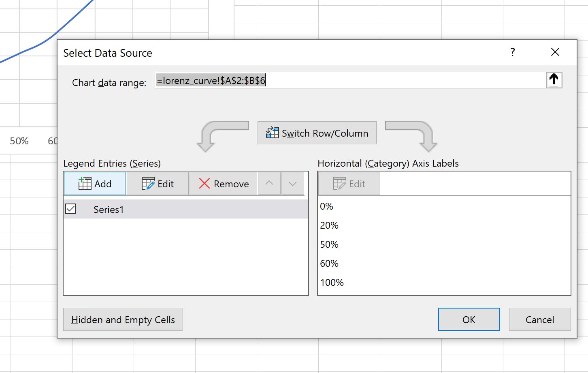Viewport: 588px width, 373px height.
Task: Close the Select Data Source dialog
Action: [555, 52]
